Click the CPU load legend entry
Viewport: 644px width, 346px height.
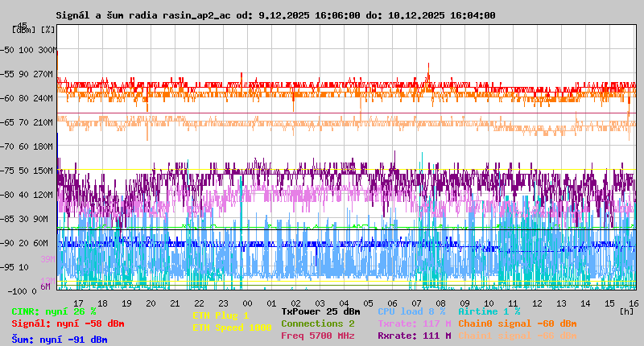click(411, 311)
